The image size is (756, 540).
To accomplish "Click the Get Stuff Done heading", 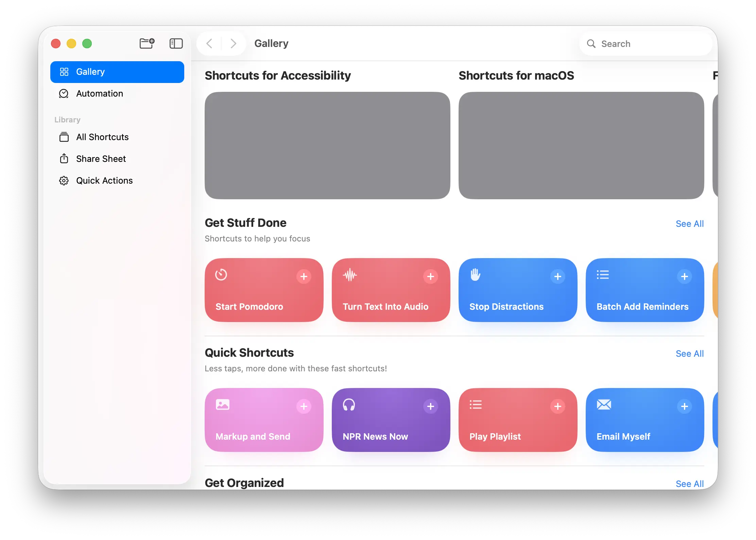I will click(x=245, y=223).
